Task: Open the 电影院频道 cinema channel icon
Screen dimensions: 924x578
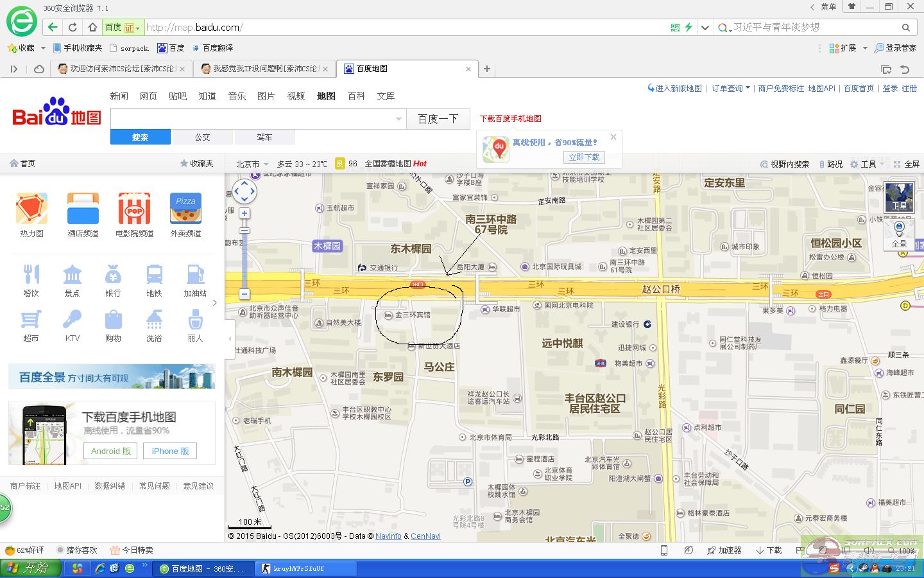Action: pos(134,209)
